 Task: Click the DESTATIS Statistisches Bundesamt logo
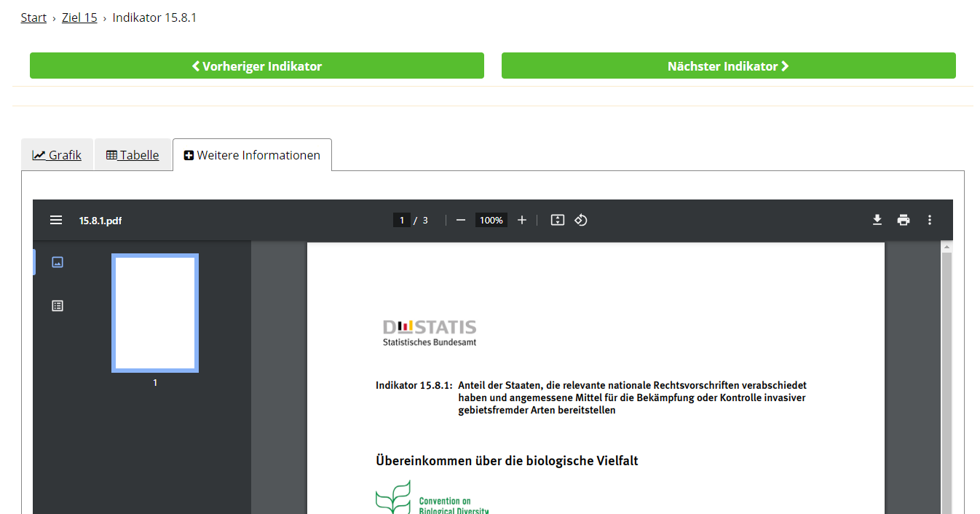pyautogui.click(x=430, y=333)
